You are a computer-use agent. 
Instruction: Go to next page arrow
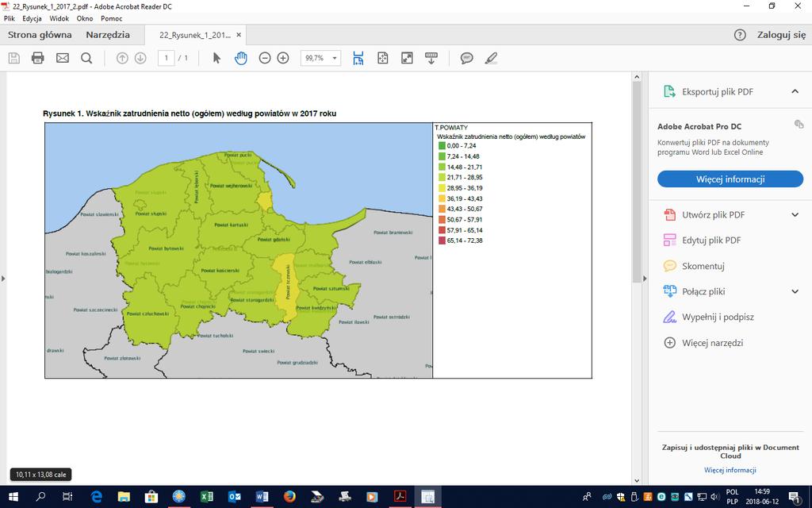click(x=140, y=58)
